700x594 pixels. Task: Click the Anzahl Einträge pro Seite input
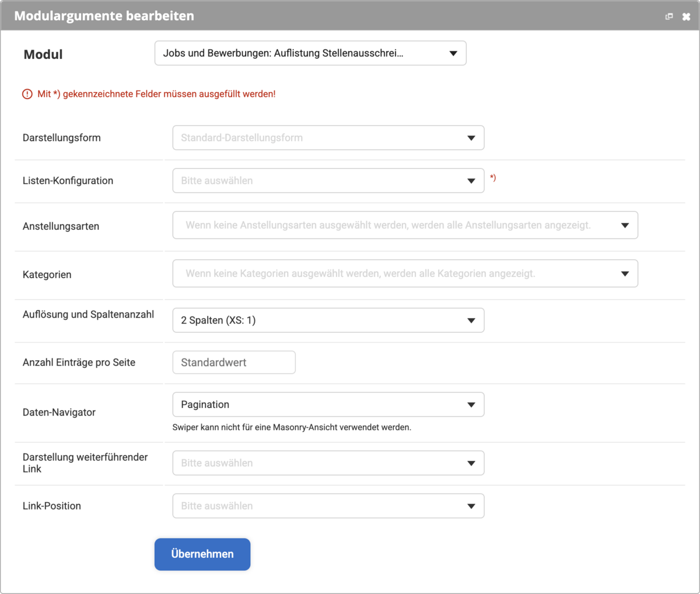click(234, 362)
